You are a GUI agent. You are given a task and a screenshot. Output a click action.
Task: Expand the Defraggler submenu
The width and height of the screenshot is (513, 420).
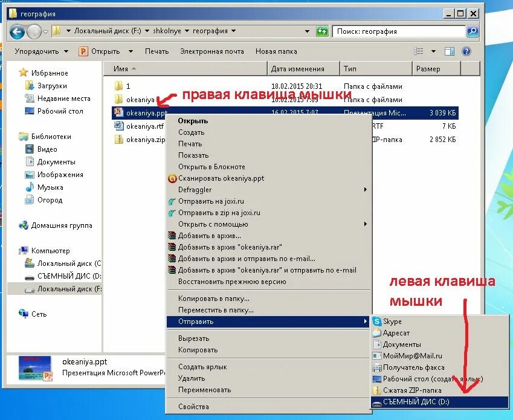tap(365, 189)
